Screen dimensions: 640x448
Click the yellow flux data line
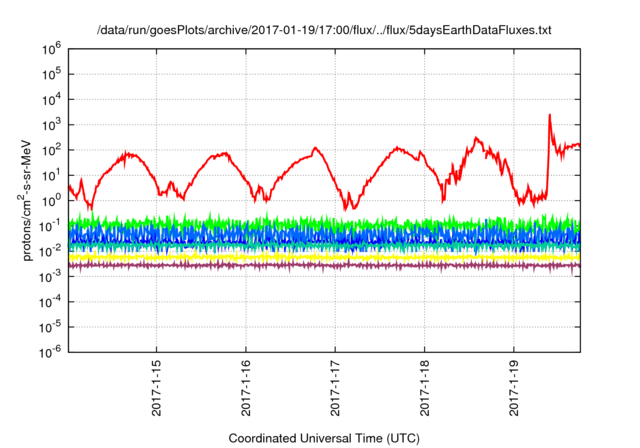(x=324, y=257)
